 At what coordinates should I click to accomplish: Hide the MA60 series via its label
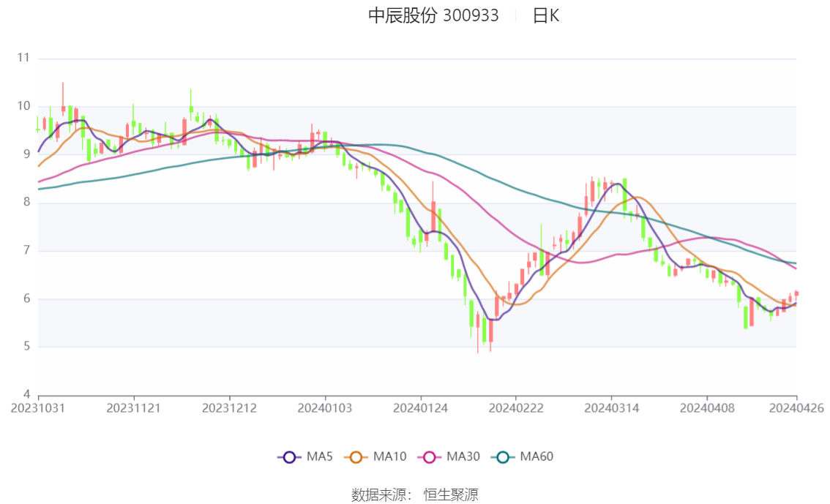pyautogui.click(x=536, y=456)
